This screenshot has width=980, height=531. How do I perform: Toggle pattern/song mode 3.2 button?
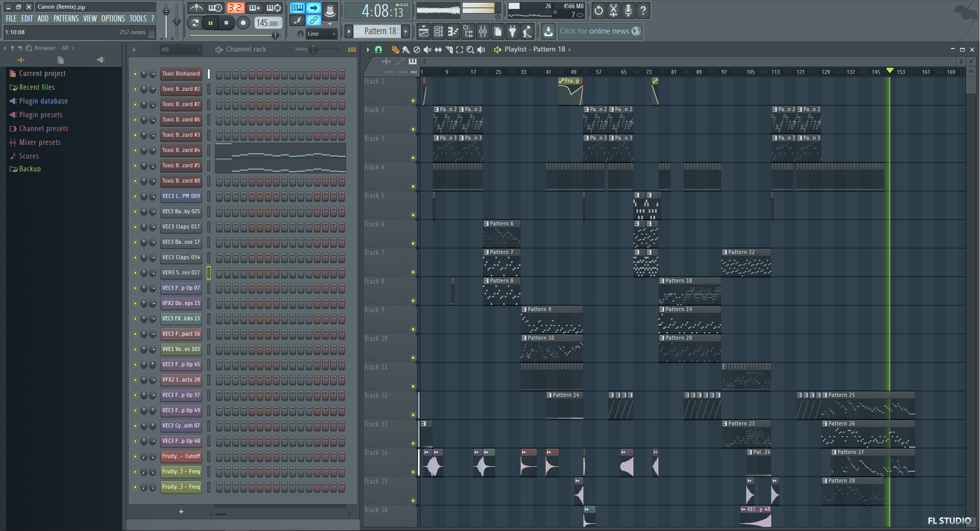click(x=235, y=8)
